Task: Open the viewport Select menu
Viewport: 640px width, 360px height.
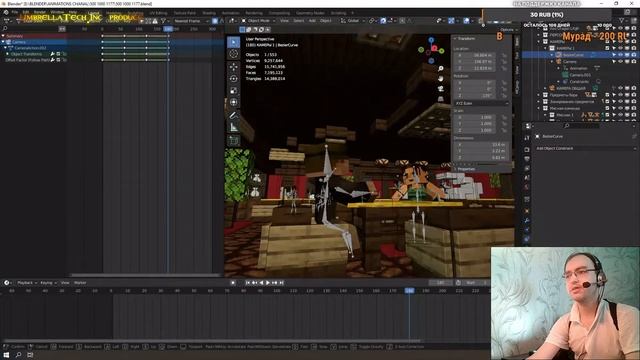Action: click(299, 20)
